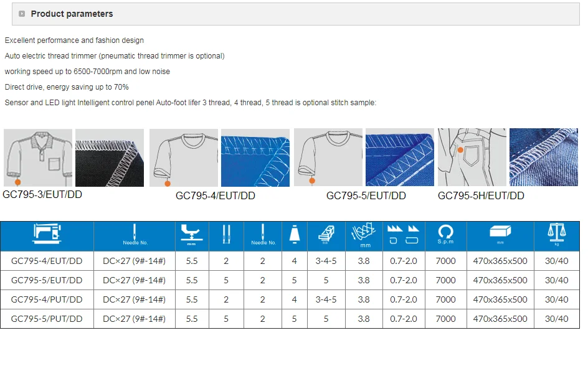Open blue fabric stitch sample for GC795-5/EUT/DD
The image size is (588, 381).
pyautogui.click(x=400, y=158)
